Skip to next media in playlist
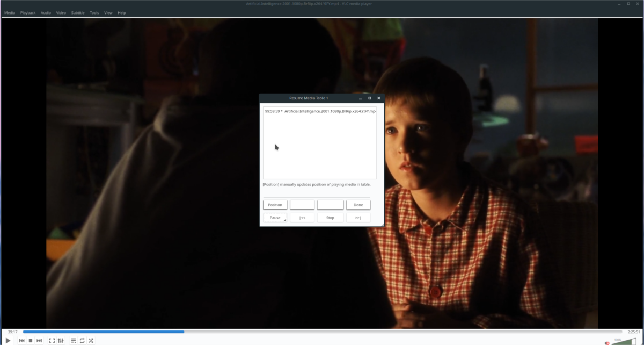644x345 pixels. tap(39, 341)
